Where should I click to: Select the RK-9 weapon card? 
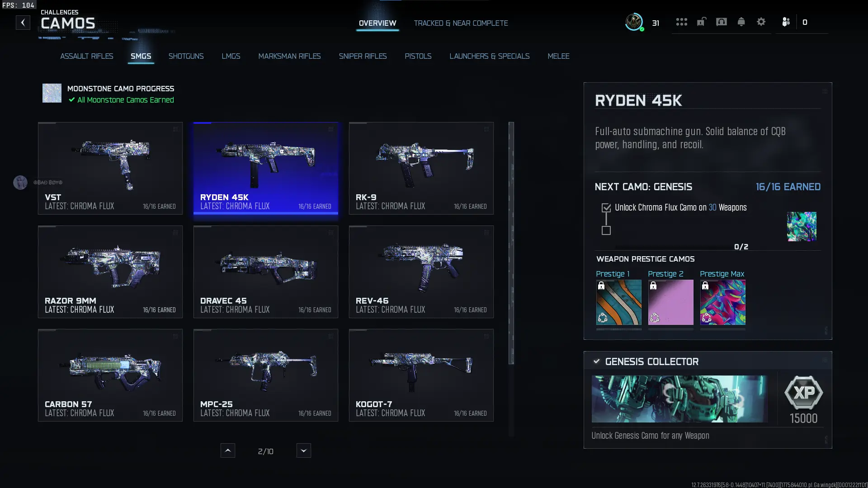(x=421, y=168)
